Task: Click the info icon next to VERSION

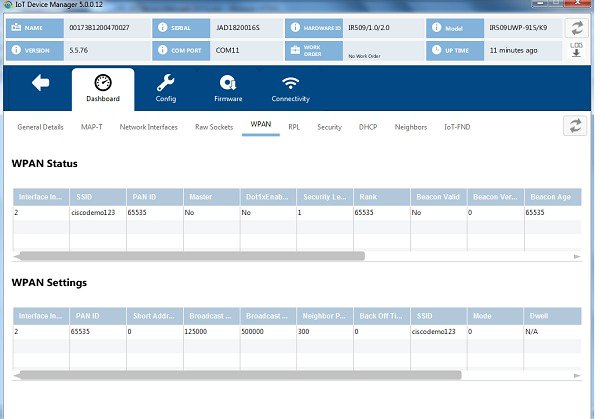Action: pyautogui.click(x=16, y=50)
